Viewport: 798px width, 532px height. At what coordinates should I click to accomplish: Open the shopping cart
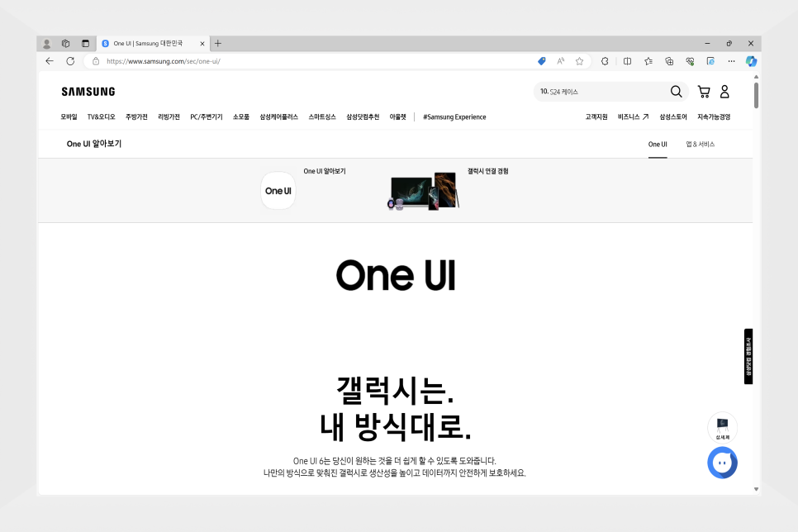[x=704, y=92]
